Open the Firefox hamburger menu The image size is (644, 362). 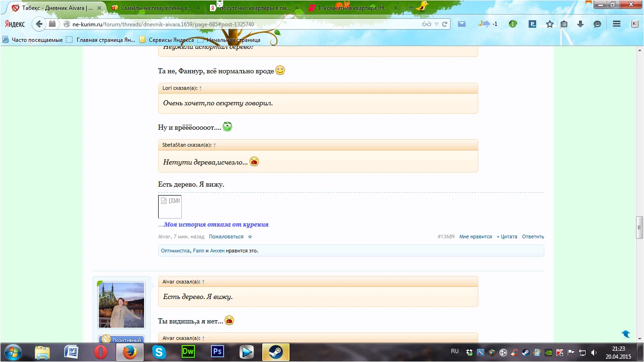click(x=616, y=24)
